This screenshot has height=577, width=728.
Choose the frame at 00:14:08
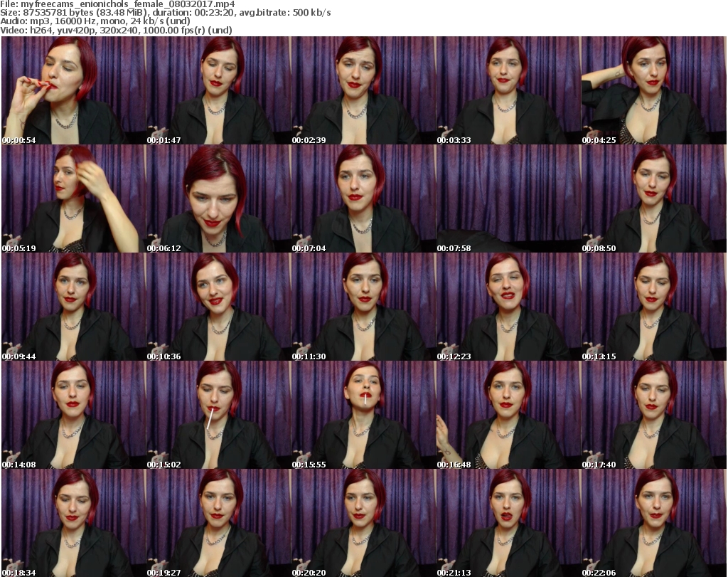coord(73,415)
